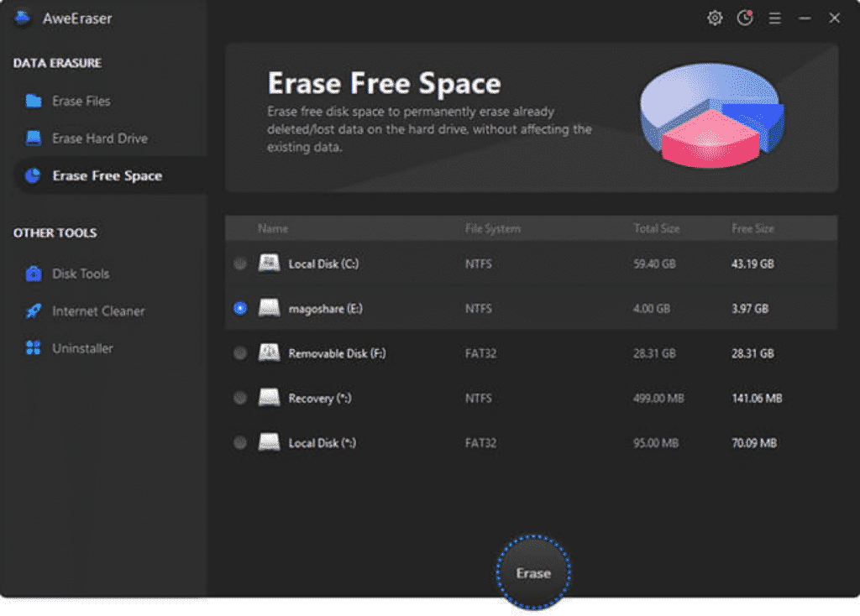Click the Free Size column header
The height and width of the screenshot is (616, 860).
(x=752, y=228)
